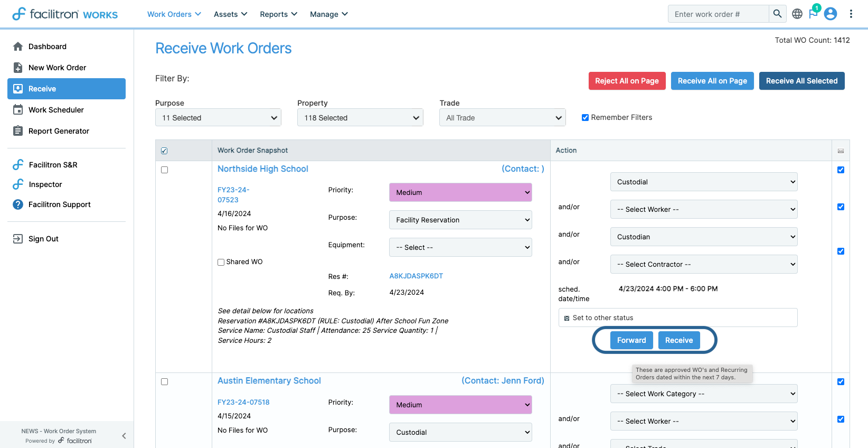868x448 pixels.
Task: Check the Northside High School row checkbox
Action: [x=164, y=170]
